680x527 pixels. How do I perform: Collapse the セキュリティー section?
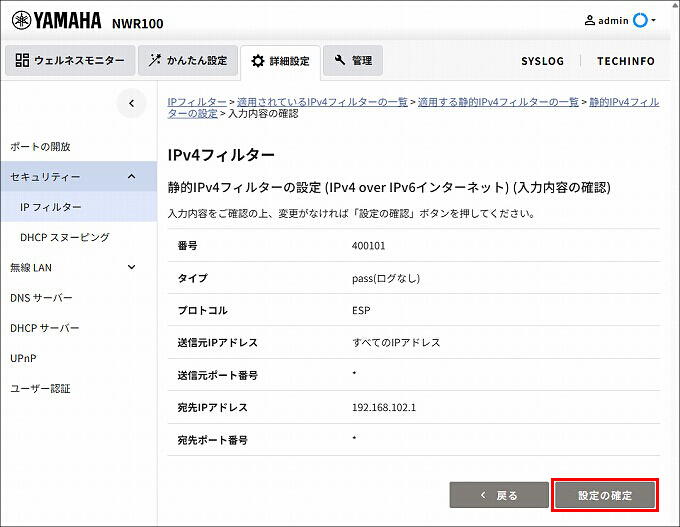(x=78, y=177)
